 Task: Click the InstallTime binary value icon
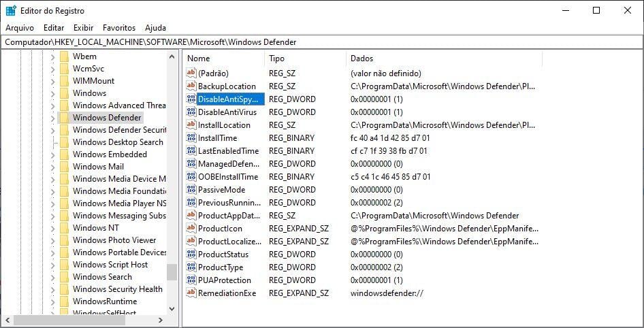[191, 137]
